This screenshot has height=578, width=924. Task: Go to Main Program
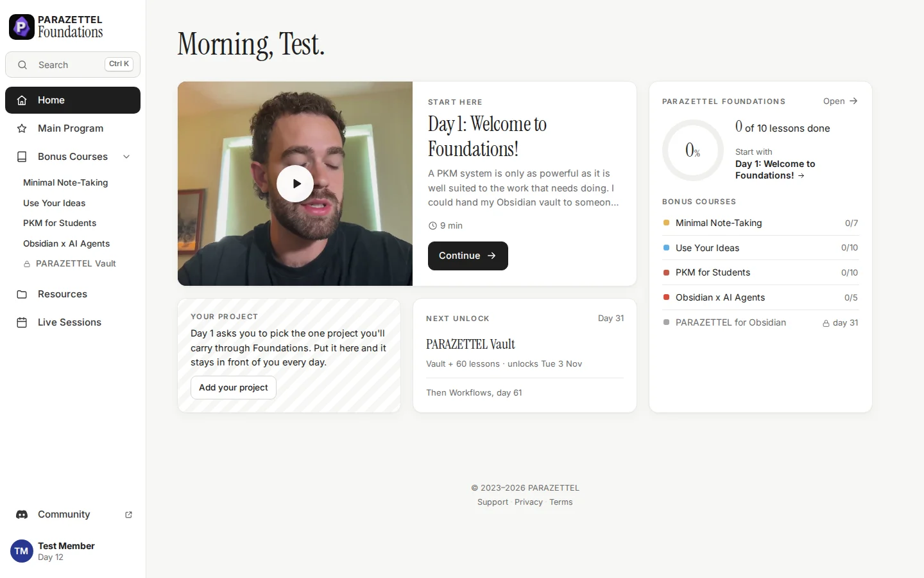click(x=73, y=128)
